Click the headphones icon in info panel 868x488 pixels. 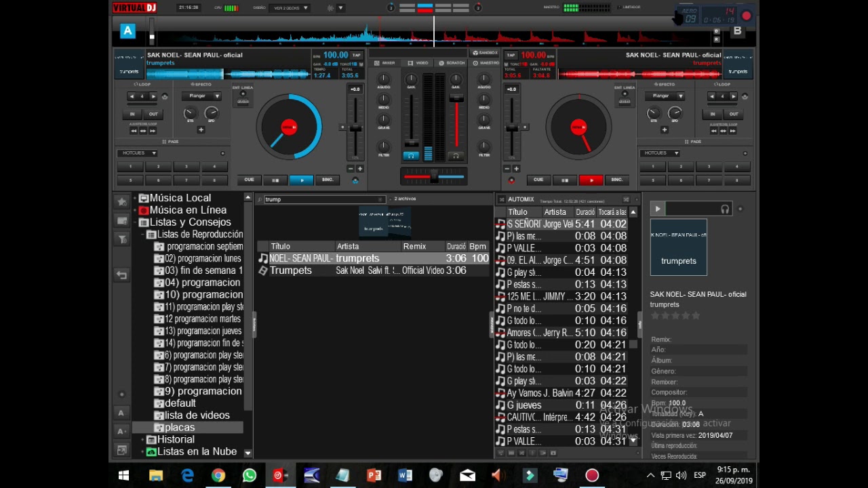tap(725, 209)
